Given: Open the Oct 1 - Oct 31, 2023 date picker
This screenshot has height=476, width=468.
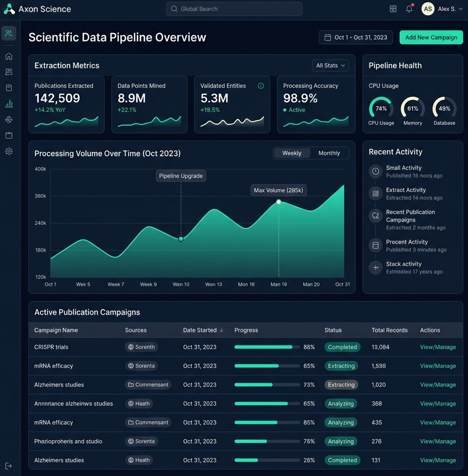Looking at the screenshot, I should click(x=356, y=37).
